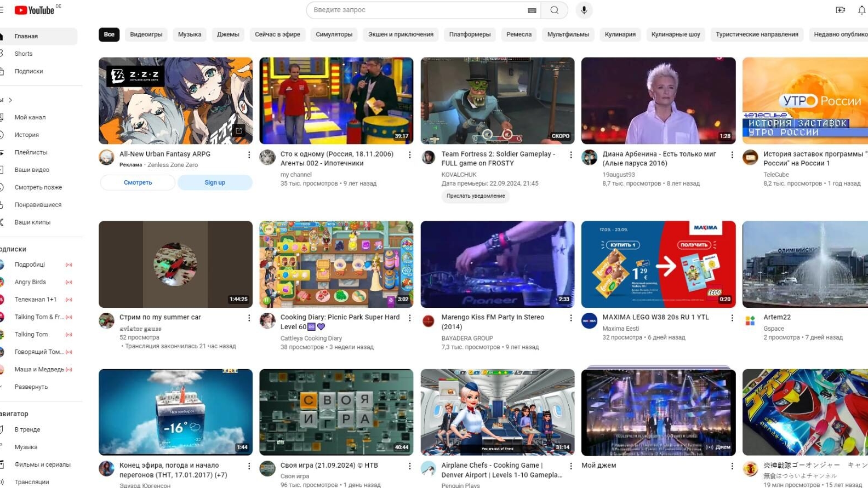868x488 pixels.
Task: Start voice search with the microphone icon
Action: (584, 10)
